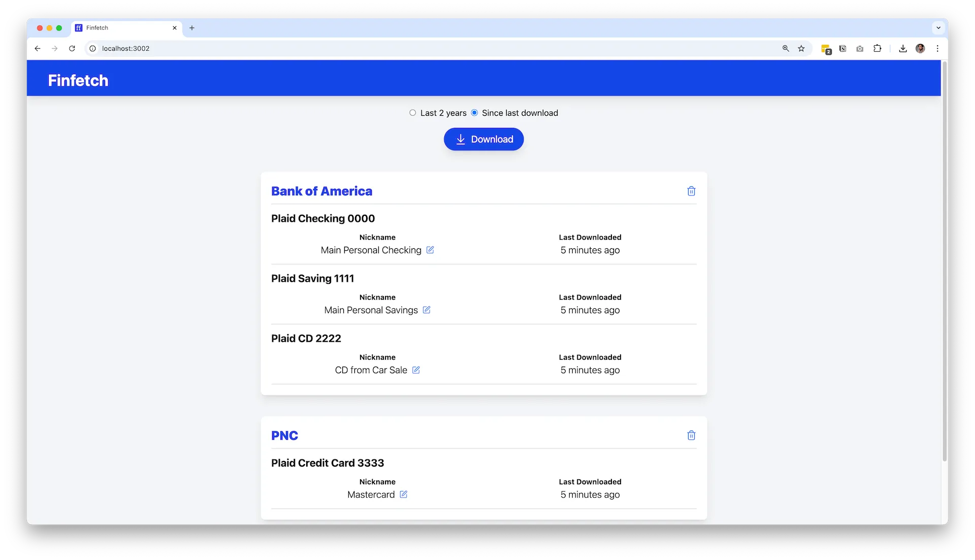Go forward in browser history
The image size is (975, 560).
point(55,48)
